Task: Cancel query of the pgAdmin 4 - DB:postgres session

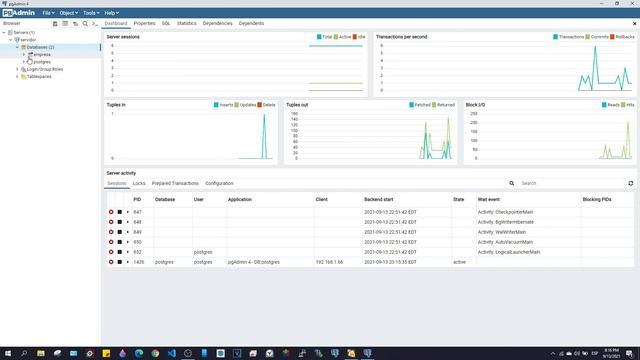Action: (x=120, y=262)
